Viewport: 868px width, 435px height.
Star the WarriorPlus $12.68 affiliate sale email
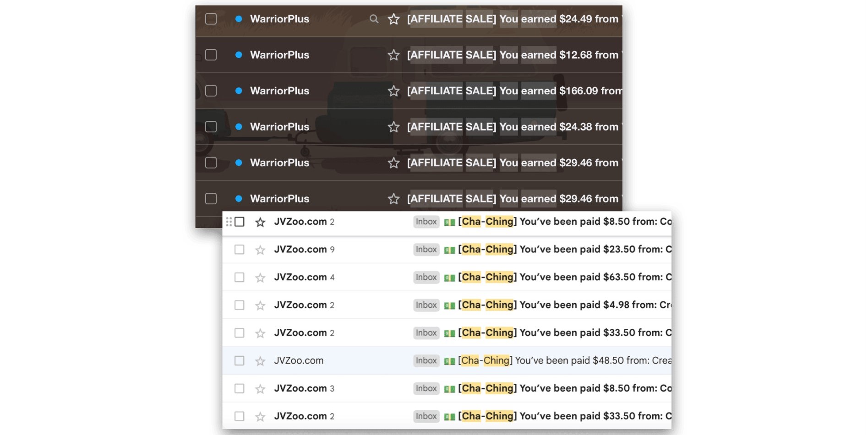393,55
